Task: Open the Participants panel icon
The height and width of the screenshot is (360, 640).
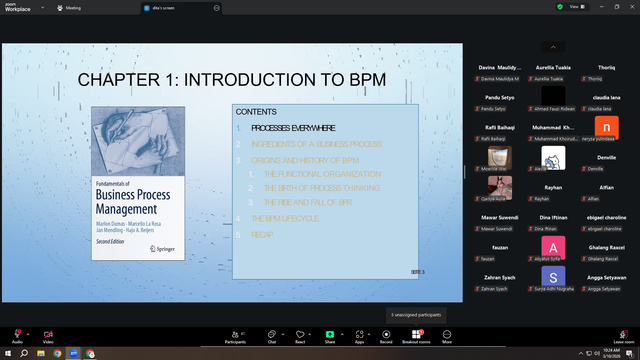Action: (235, 334)
